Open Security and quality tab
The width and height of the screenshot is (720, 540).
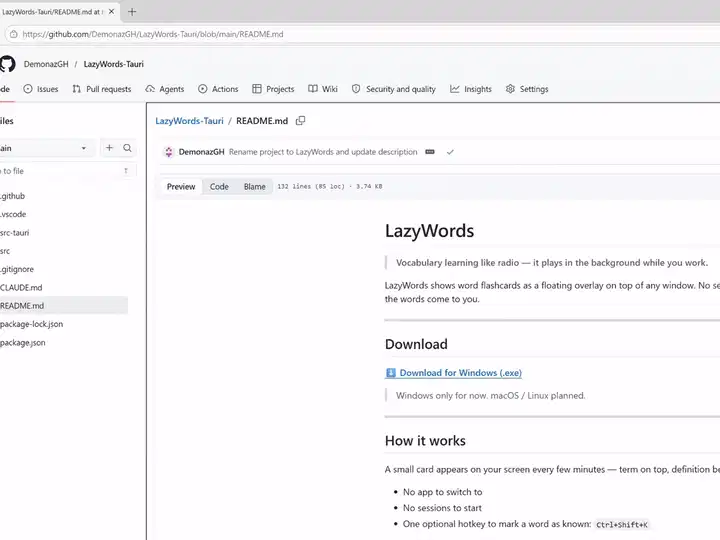(394, 89)
